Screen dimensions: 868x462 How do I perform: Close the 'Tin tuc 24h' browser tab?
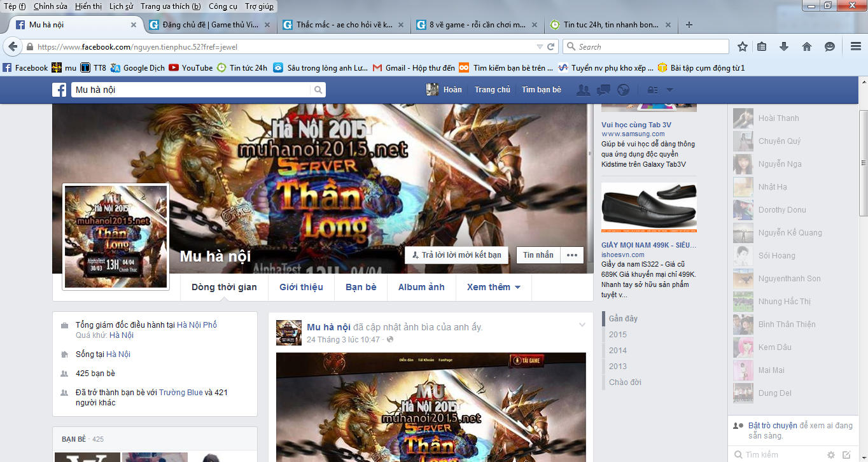click(x=668, y=25)
